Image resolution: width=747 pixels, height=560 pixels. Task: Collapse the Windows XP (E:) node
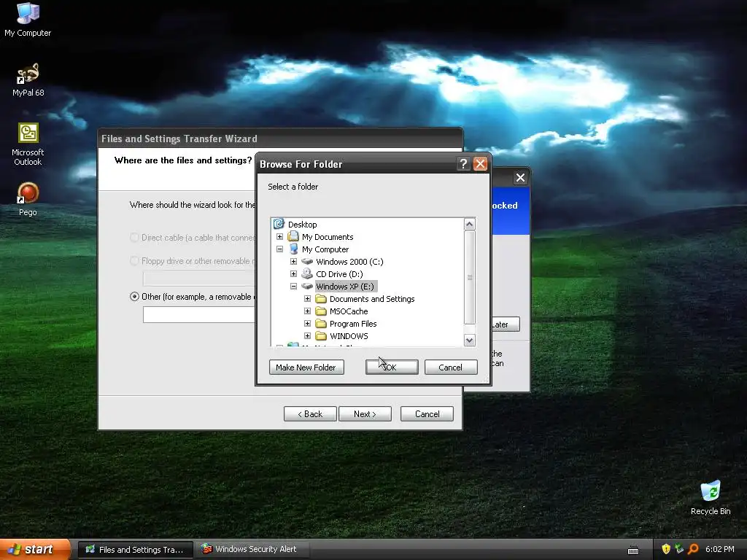point(293,286)
